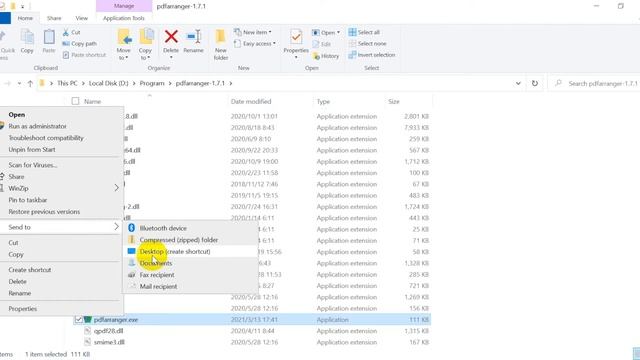This screenshot has height=360, width=640.
Task: Choose Bluetooth device in Send to submenu
Action: point(191,228)
